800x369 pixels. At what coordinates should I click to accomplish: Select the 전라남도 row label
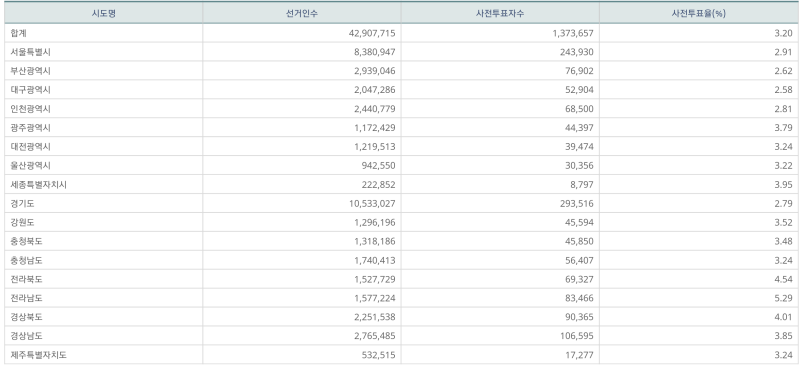(27, 298)
